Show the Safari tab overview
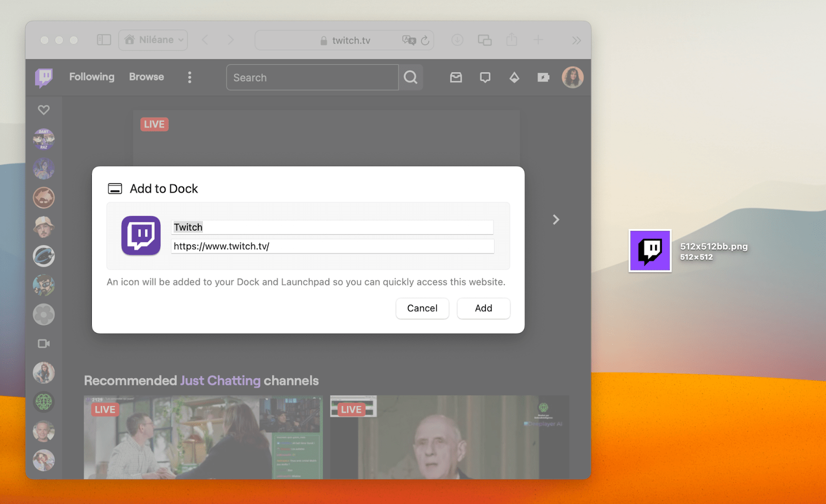 pyautogui.click(x=485, y=40)
